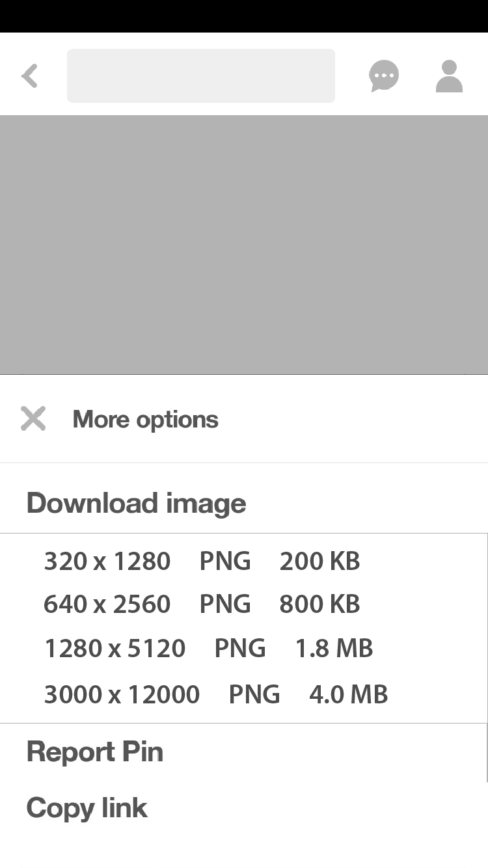Image resolution: width=488 pixels, height=868 pixels.
Task: Click PNG in the 3000 x 12000 row
Action: 254,694
